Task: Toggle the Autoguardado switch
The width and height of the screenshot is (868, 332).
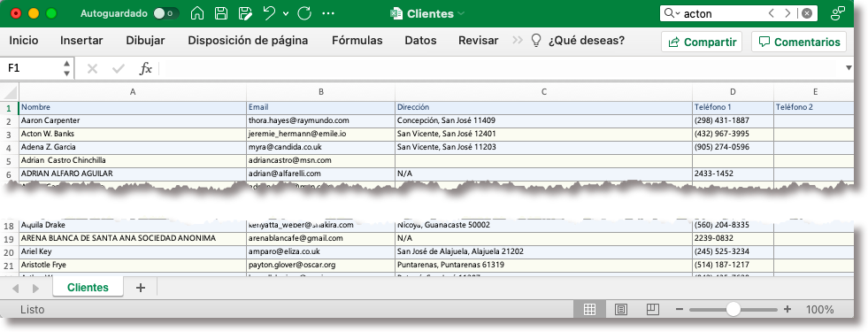Action: coord(166,13)
